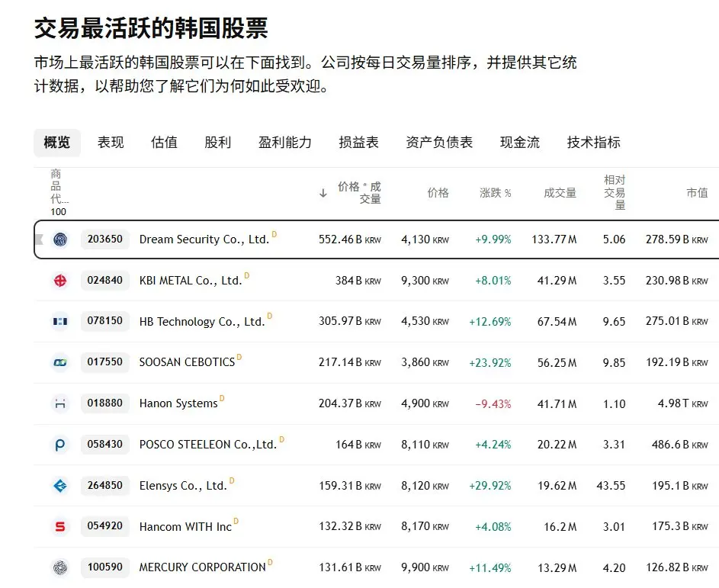
Task: Sort by the 成交量 column header
Action: [x=560, y=193]
